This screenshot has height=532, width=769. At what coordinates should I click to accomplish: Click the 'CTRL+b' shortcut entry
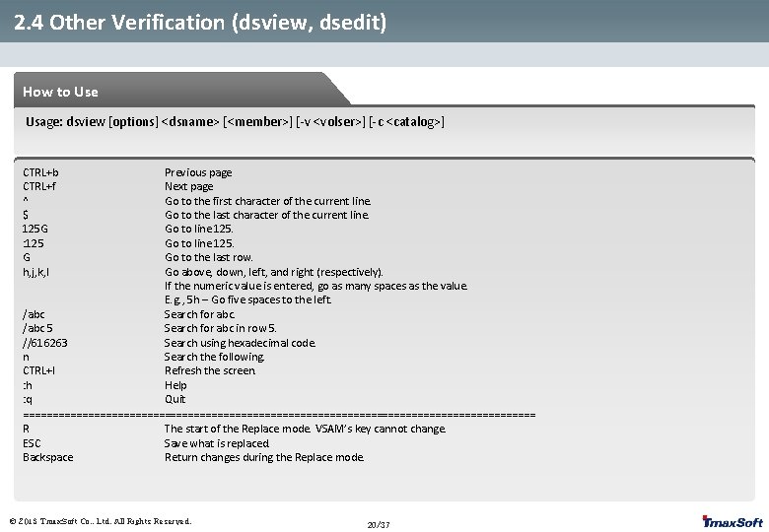[40, 172]
